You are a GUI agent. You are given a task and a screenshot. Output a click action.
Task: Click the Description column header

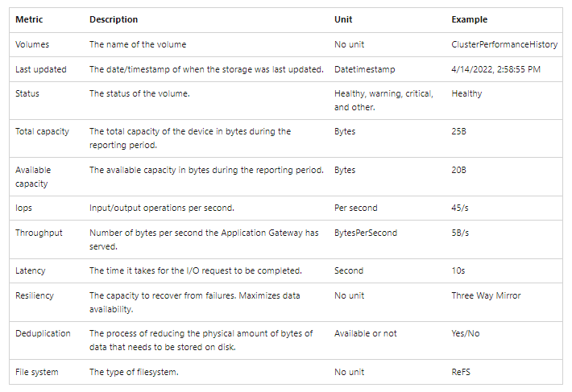(114, 19)
